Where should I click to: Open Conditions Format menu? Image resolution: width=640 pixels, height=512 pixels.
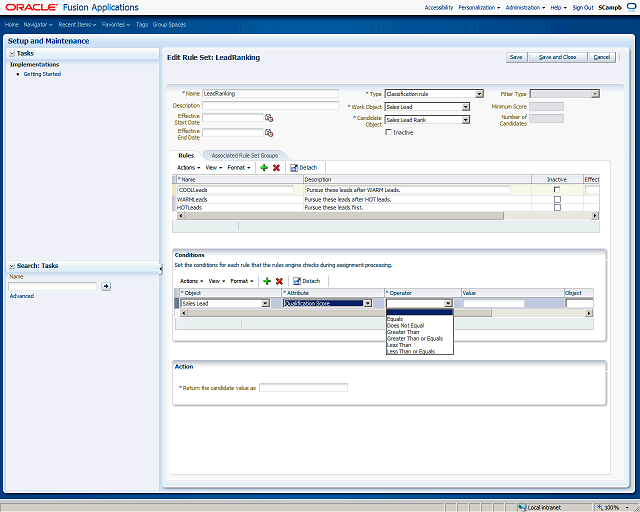[x=242, y=281]
